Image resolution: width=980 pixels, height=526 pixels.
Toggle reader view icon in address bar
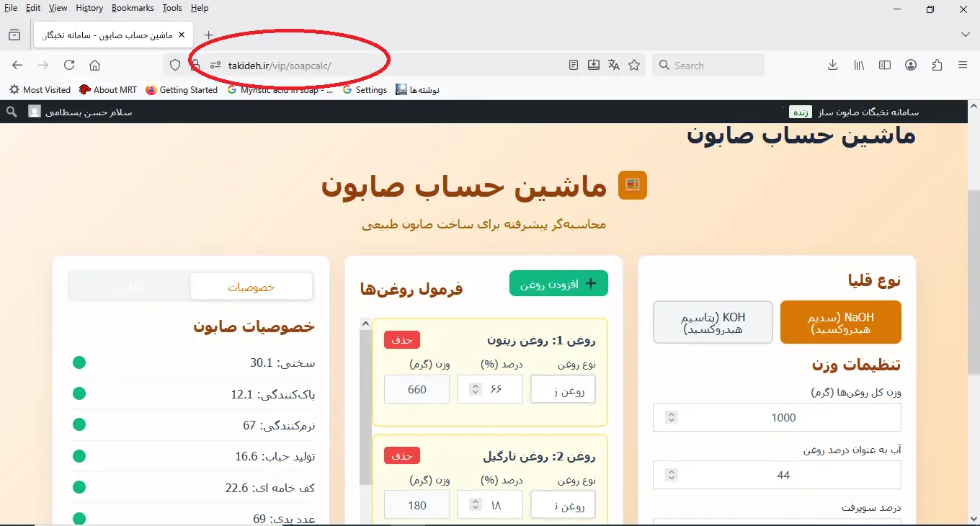click(x=574, y=66)
